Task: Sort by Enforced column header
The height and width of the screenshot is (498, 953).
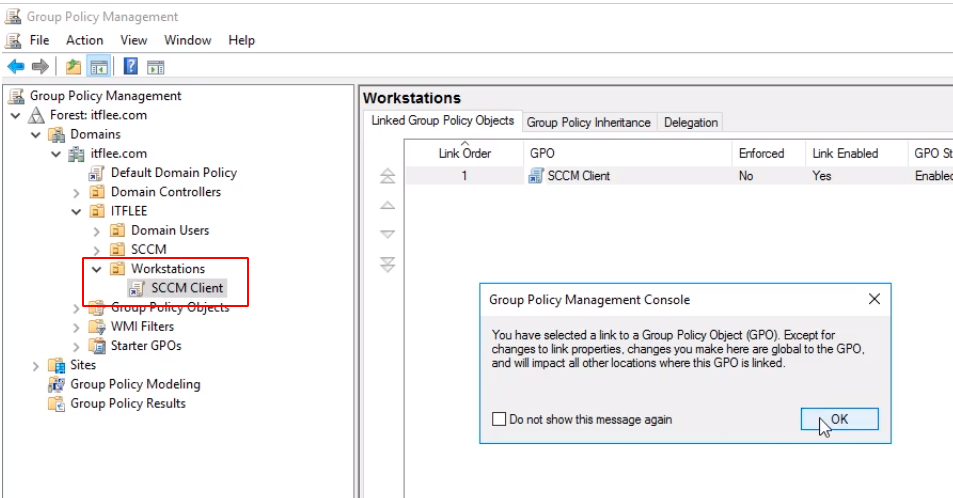Action: coord(769,153)
